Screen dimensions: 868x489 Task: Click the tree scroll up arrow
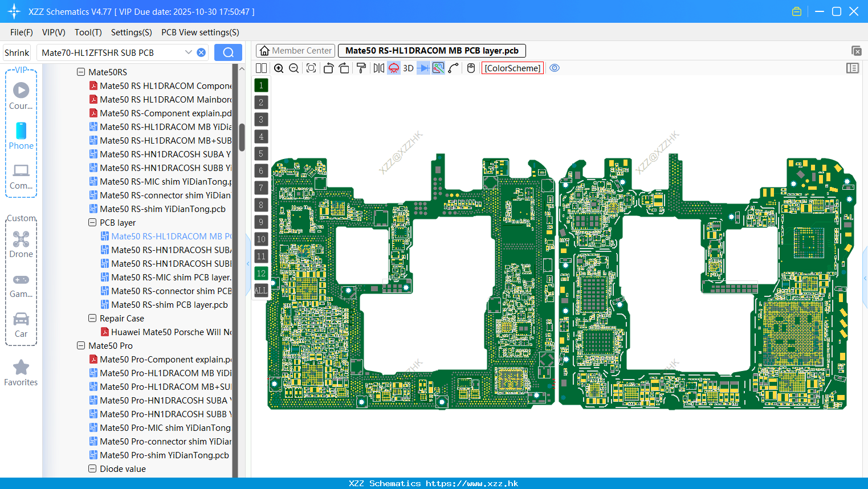[242, 68]
